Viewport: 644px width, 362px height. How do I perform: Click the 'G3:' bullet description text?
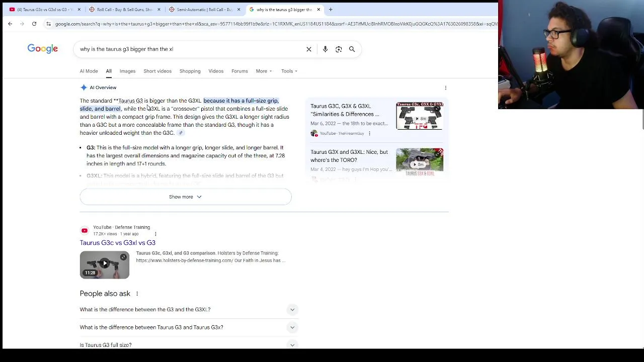(x=186, y=156)
